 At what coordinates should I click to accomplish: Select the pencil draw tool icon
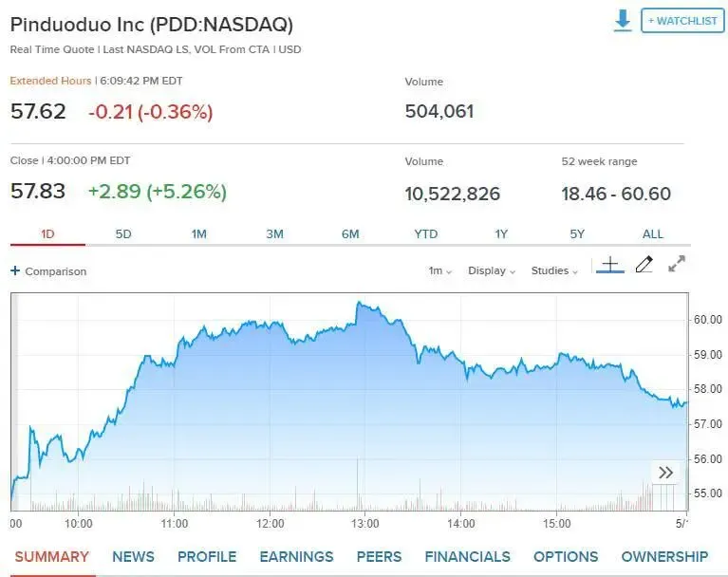(x=644, y=265)
